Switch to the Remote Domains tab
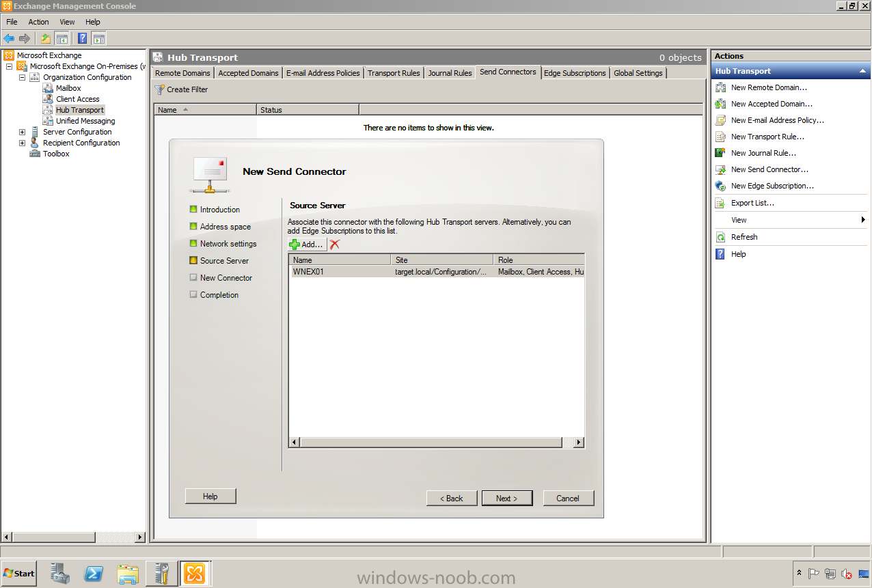This screenshot has width=872, height=588. 182,73
